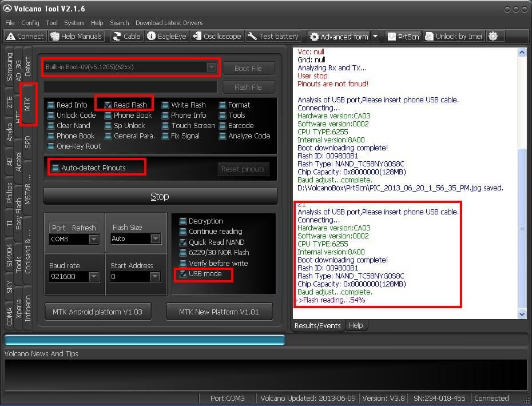Image resolution: width=532 pixels, height=406 pixels.
Task: Expand the Flash Size Auto dropdown
Action: click(154, 239)
